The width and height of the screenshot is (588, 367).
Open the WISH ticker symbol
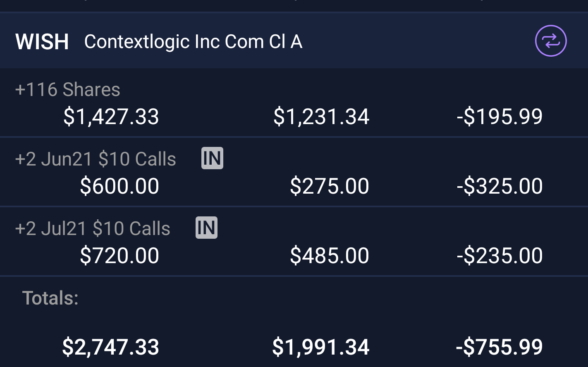pyautogui.click(x=42, y=41)
